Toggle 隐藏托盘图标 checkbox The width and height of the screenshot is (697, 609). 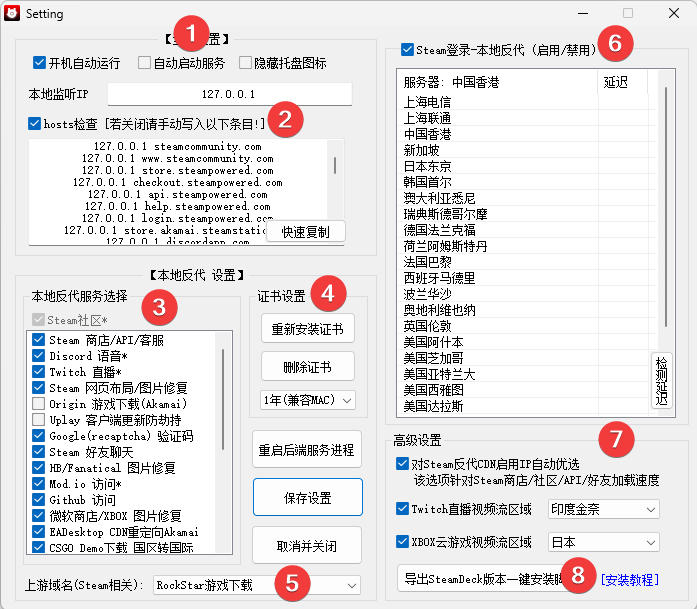[x=245, y=63]
